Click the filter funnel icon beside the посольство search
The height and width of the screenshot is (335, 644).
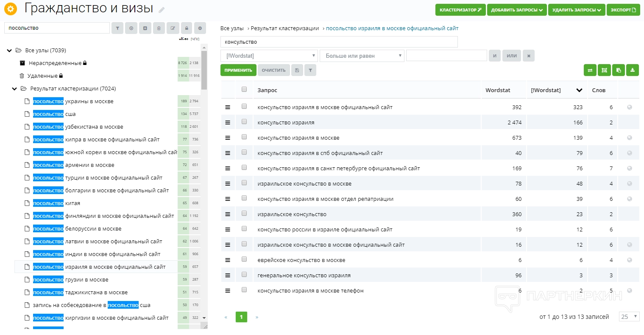click(x=117, y=28)
